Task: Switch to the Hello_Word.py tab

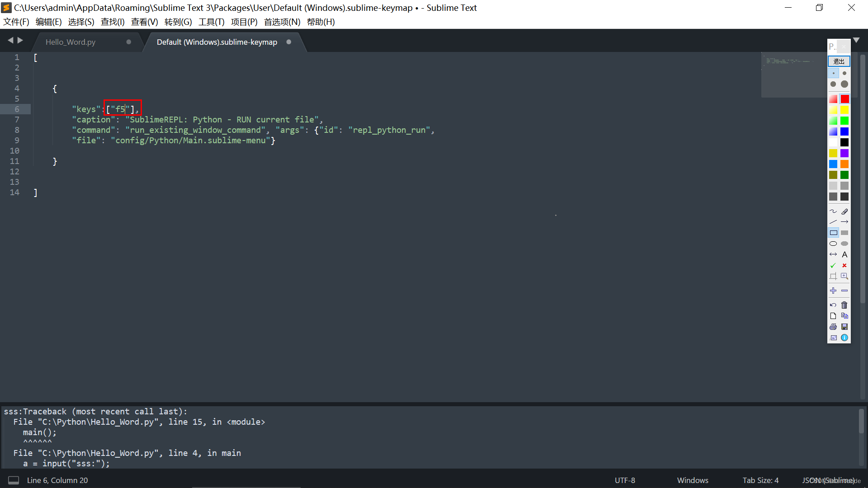Action: tap(71, 42)
